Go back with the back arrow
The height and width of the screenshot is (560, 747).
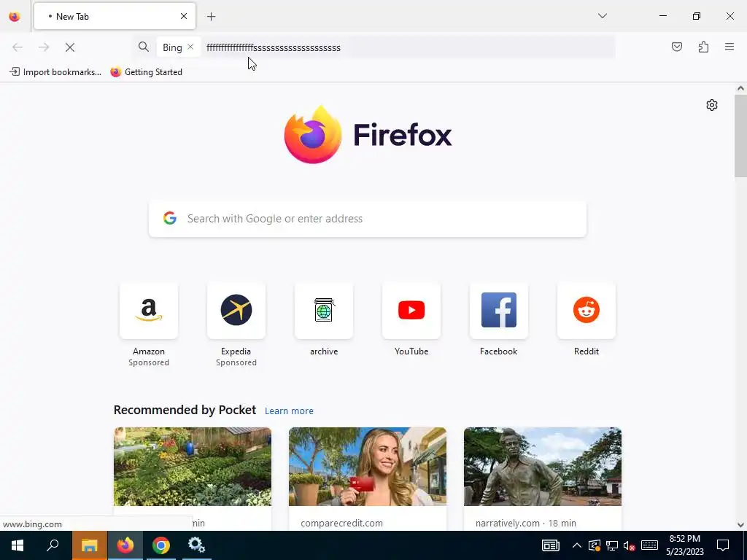coord(18,47)
